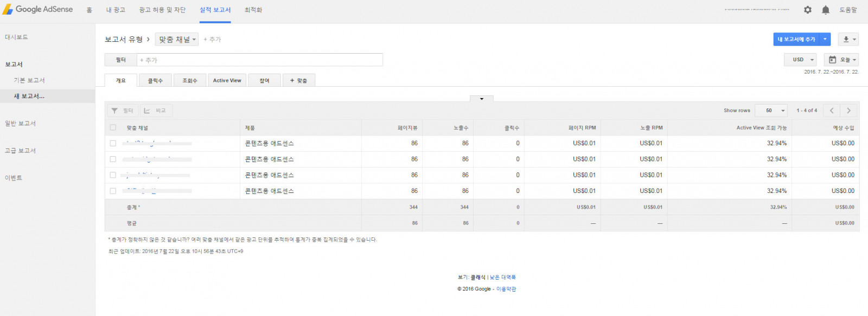Switch to the Active View tab
Image resolution: width=868 pixels, height=316 pixels.
(227, 80)
